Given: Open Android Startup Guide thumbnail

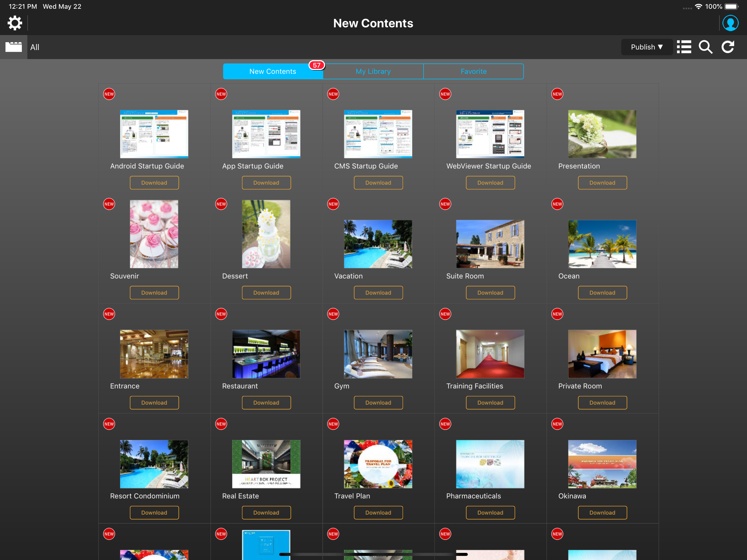Looking at the screenshot, I should (x=154, y=134).
